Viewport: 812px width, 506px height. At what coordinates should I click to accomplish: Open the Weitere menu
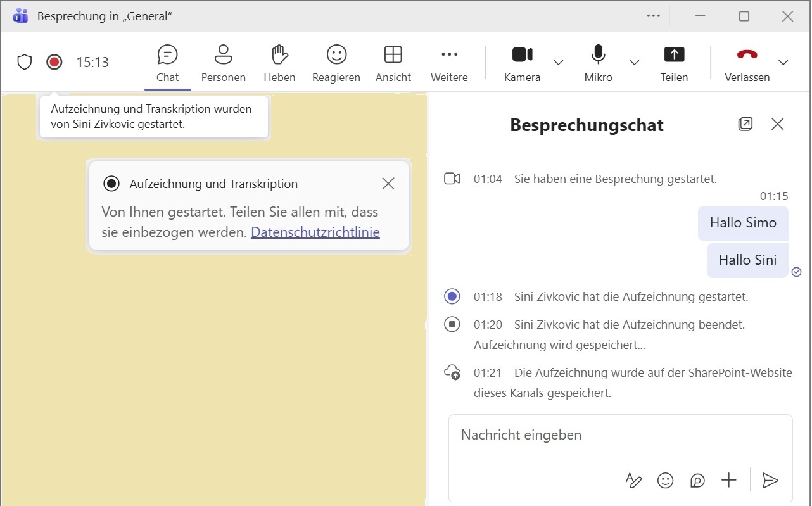coord(449,61)
